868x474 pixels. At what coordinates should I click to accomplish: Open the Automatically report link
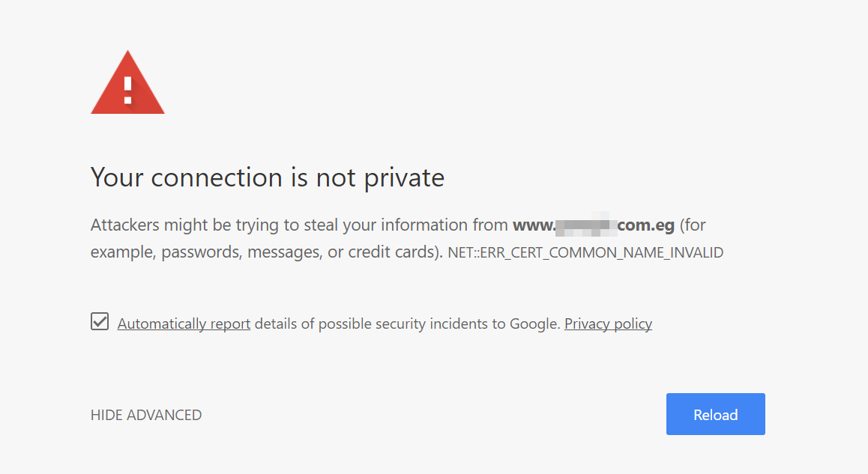tap(184, 323)
